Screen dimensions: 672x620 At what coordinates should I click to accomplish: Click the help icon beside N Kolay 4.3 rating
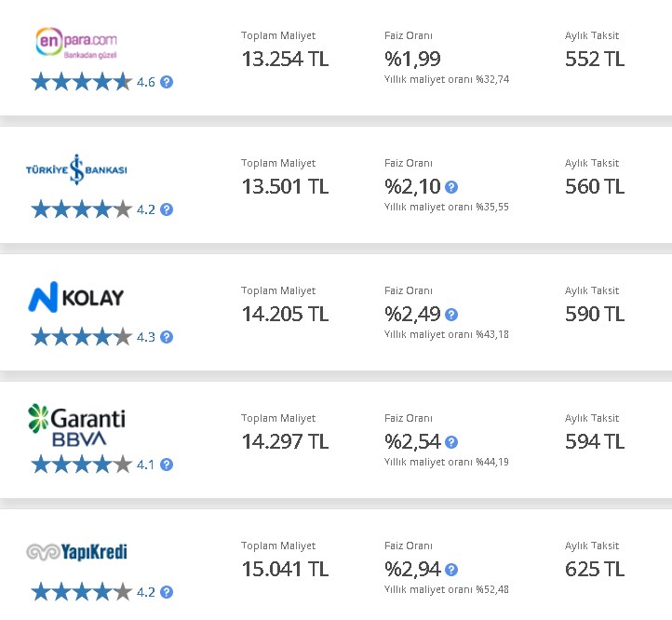pos(167,337)
